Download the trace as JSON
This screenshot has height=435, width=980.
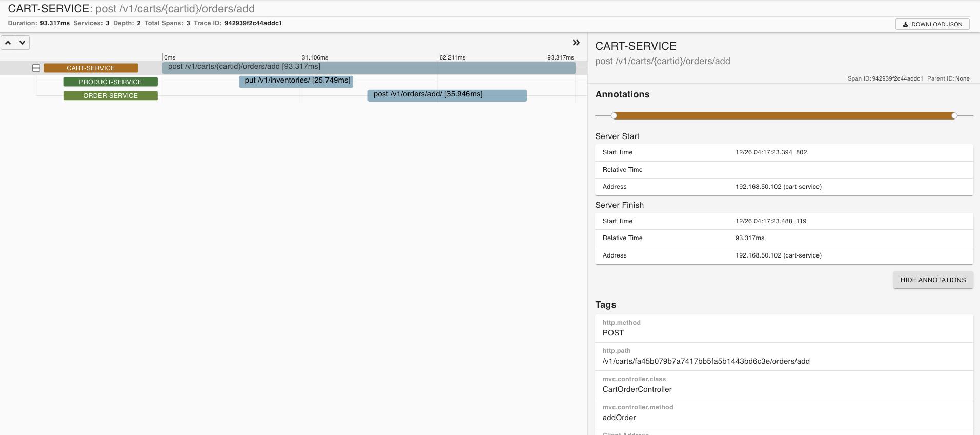point(932,24)
